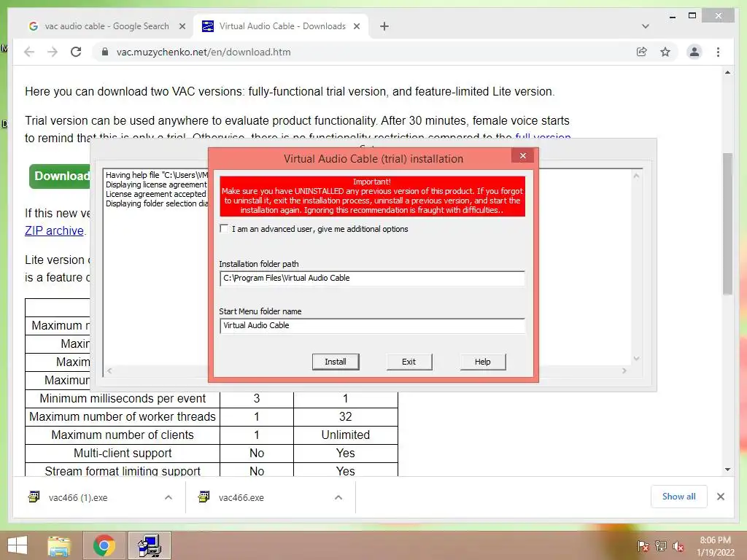747x560 pixels.
Task: Close the Virtual Audio Cable installation dialog
Action: click(x=522, y=156)
